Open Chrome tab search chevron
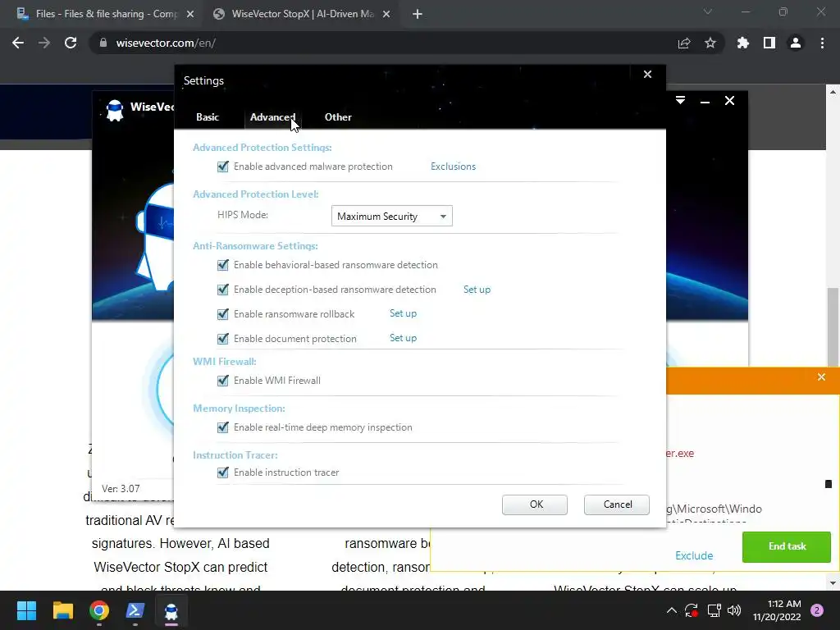The image size is (840, 630). [x=708, y=11]
